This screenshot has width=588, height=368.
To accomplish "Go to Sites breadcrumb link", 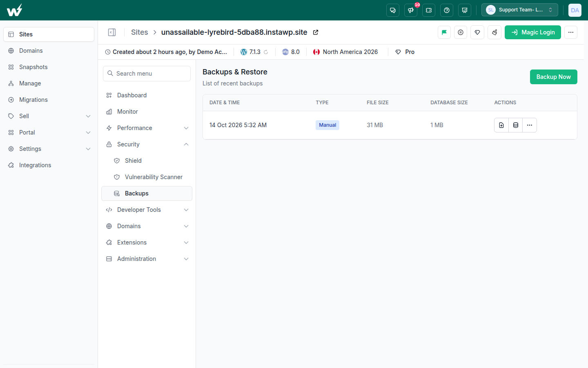I will 139,32.
